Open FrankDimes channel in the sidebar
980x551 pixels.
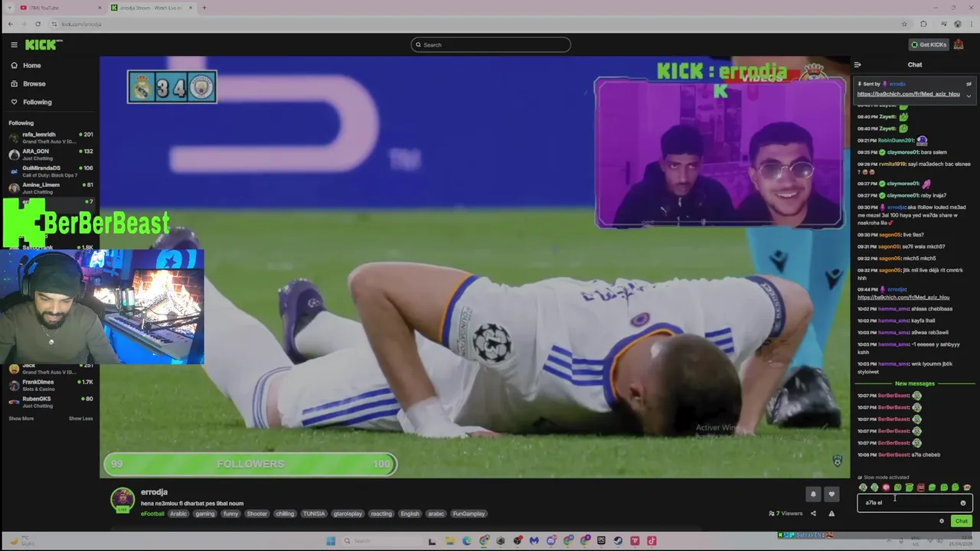51,385
